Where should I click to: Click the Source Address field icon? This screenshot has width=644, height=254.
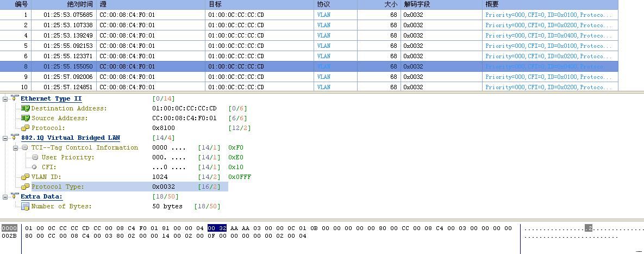pos(25,118)
